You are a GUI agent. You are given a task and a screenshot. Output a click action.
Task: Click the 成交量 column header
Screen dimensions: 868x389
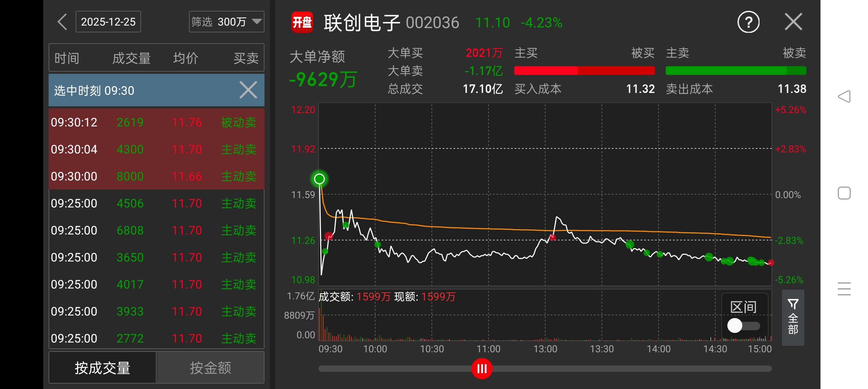click(x=131, y=58)
